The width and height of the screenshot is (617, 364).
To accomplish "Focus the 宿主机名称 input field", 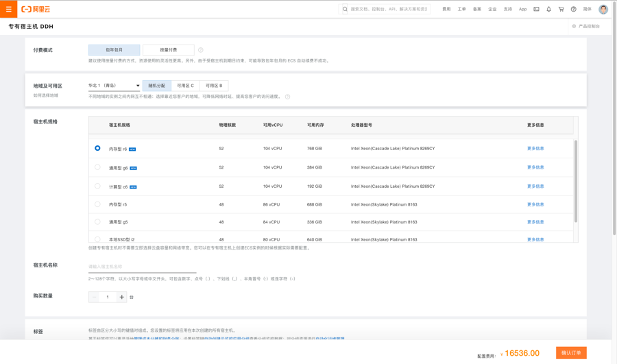I will tap(143, 267).
